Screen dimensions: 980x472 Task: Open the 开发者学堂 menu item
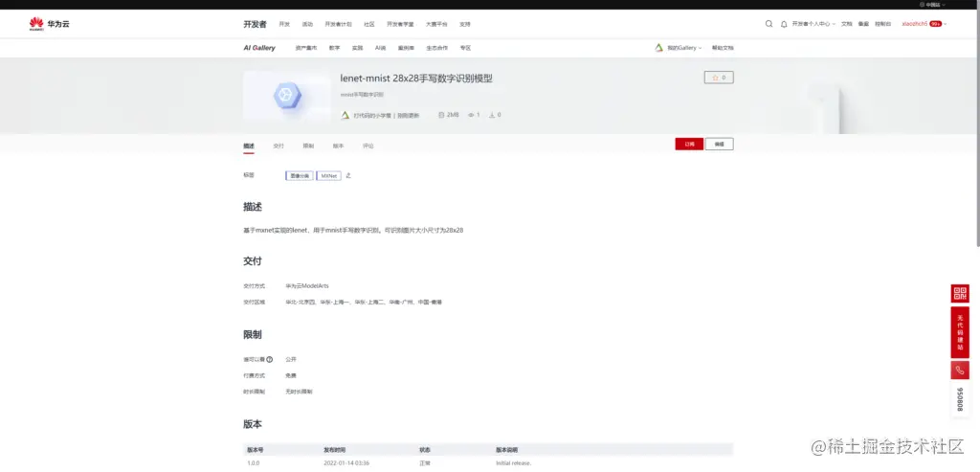(x=400, y=24)
